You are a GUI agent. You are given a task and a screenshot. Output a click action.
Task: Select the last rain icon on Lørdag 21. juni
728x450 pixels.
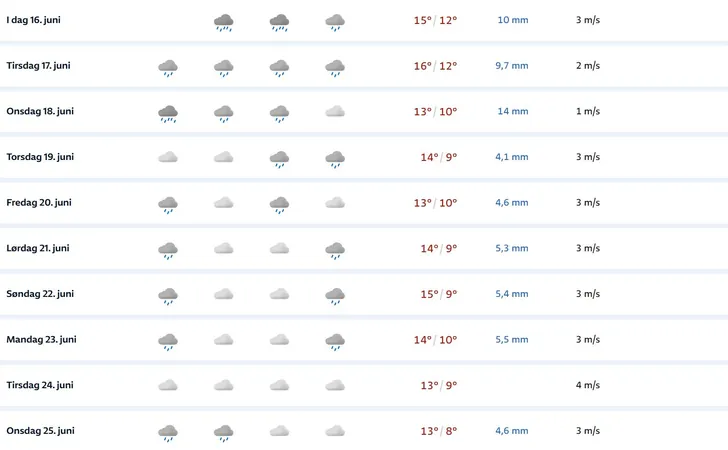coord(335,251)
